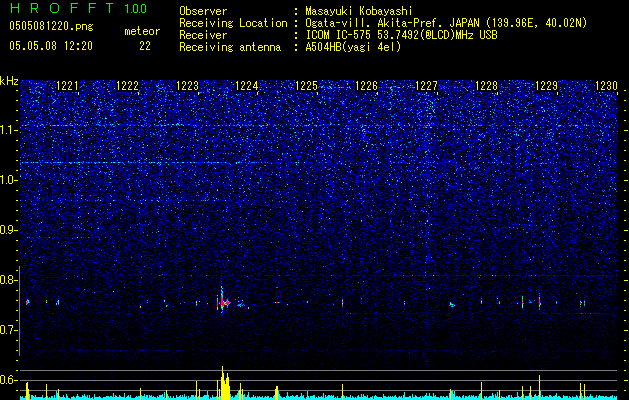Click the 'Receiving Location' label

[x=233, y=23]
